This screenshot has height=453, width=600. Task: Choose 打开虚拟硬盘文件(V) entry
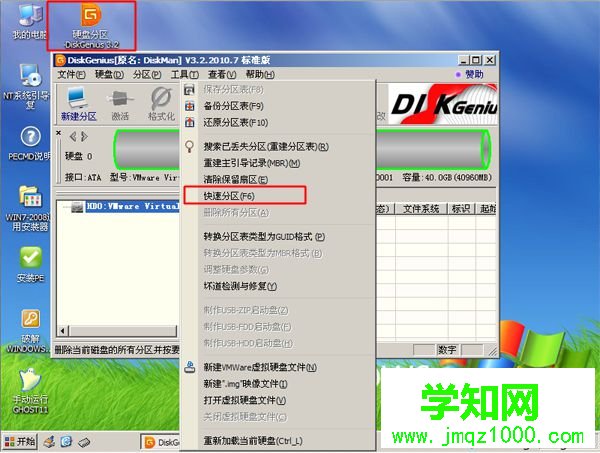[279, 400]
